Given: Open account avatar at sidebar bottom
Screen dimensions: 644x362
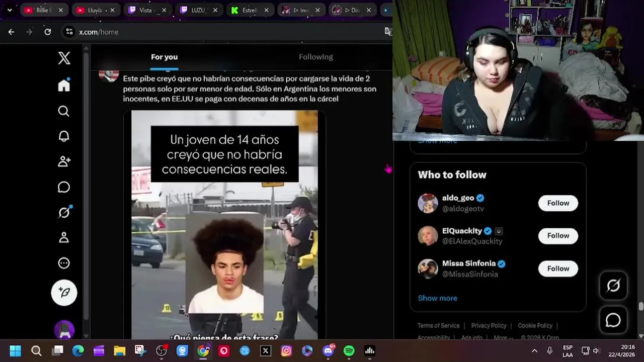Looking at the screenshot, I should pos(64,330).
